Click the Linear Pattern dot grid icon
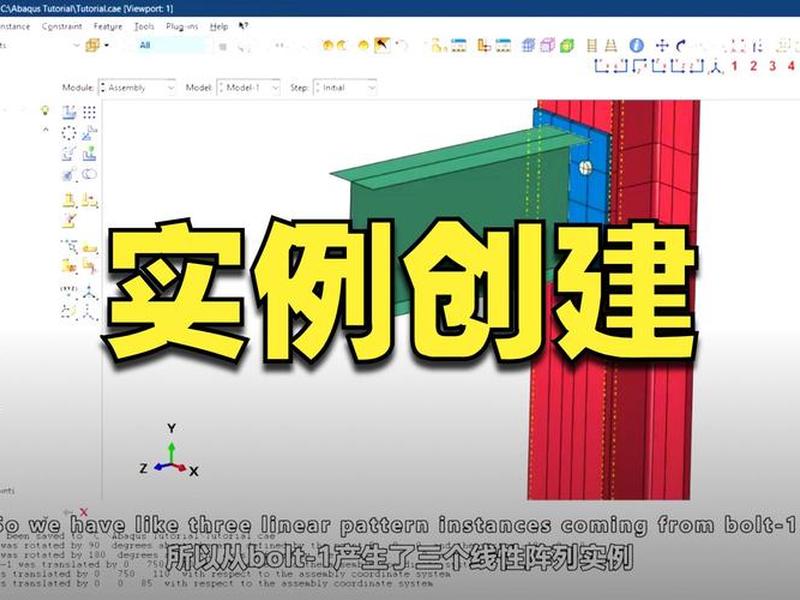Image resolution: width=800 pixels, height=600 pixels. point(89,112)
